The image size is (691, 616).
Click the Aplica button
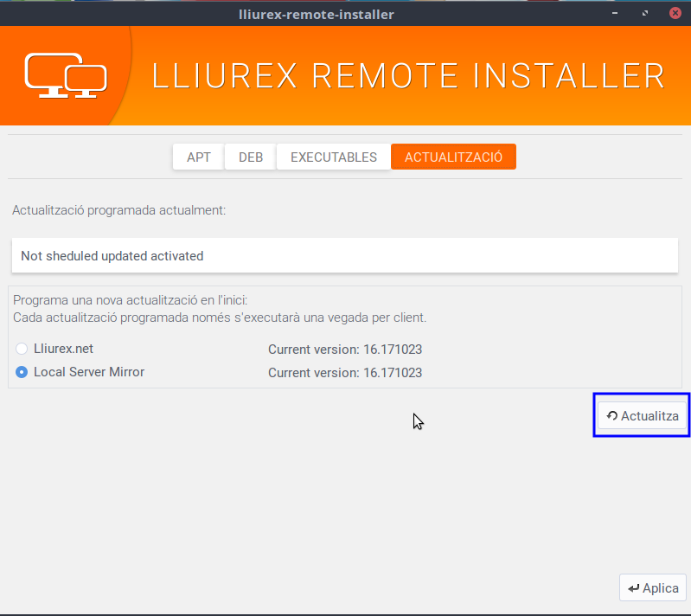[653, 587]
